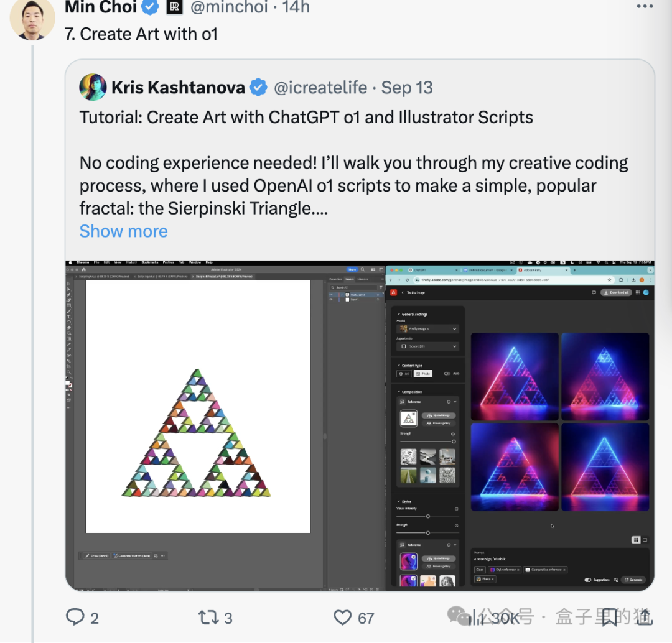
Task: Select the Photo content type tab
Action: pos(423,374)
